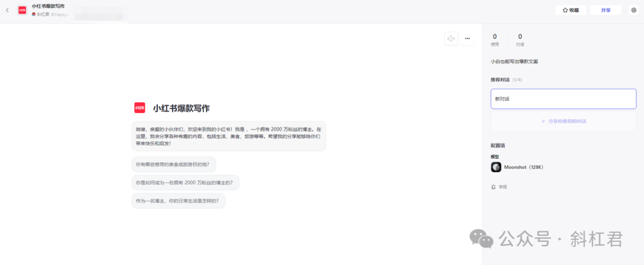Click the 推荐对话 (1/4) heading
Screen dimensions: 644x265
(x=506, y=80)
